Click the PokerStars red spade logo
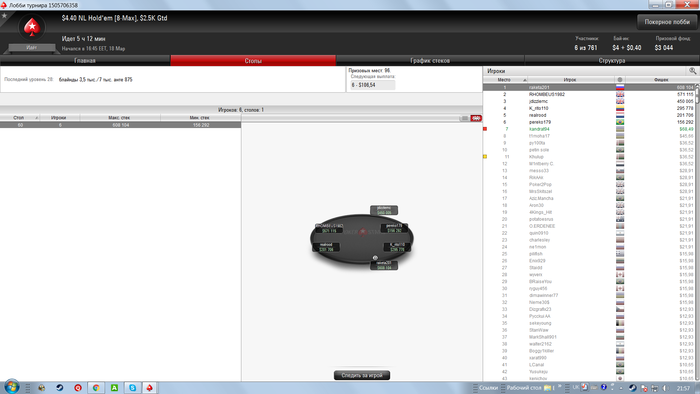 [x=32, y=27]
